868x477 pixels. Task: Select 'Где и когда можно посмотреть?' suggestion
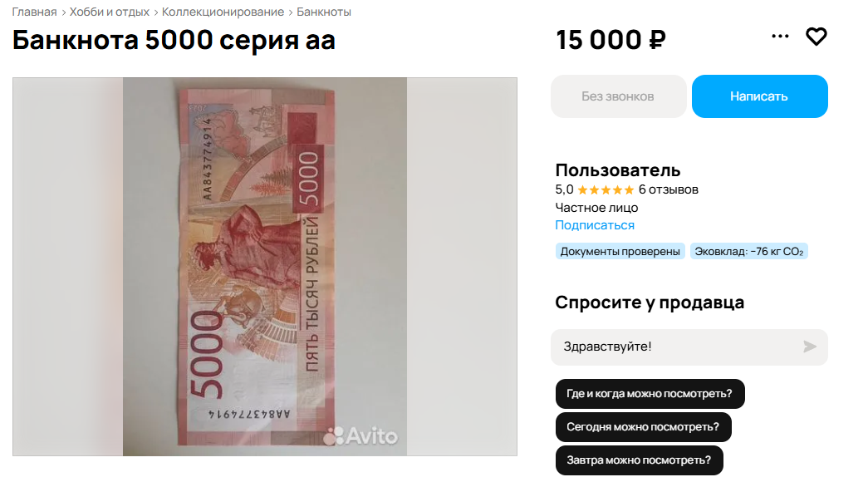(650, 394)
